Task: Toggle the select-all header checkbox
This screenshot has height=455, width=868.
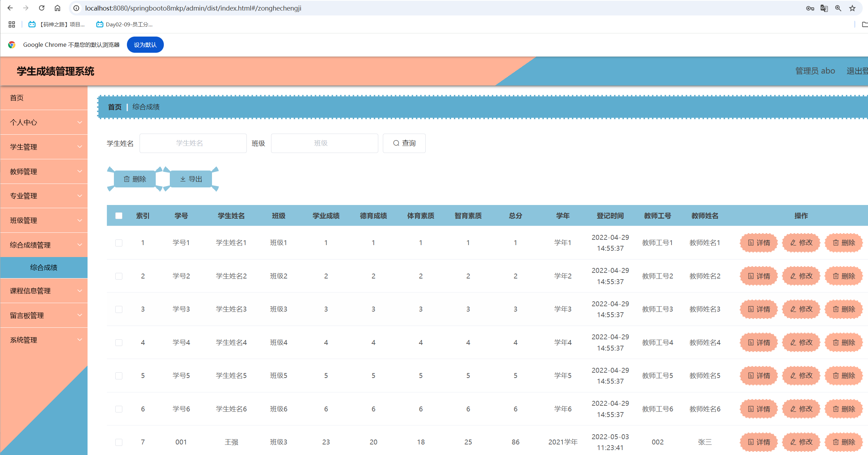Action: (119, 216)
